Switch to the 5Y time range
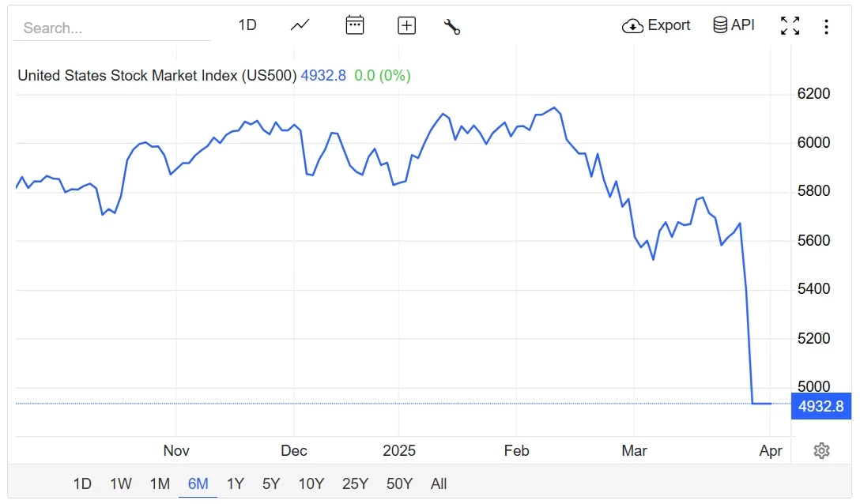The image size is (860, 504). pyautogui.click(x=271, y=483)
